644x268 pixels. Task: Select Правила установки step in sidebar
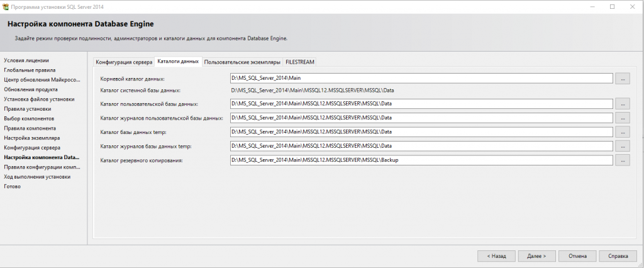pos(28,109)
